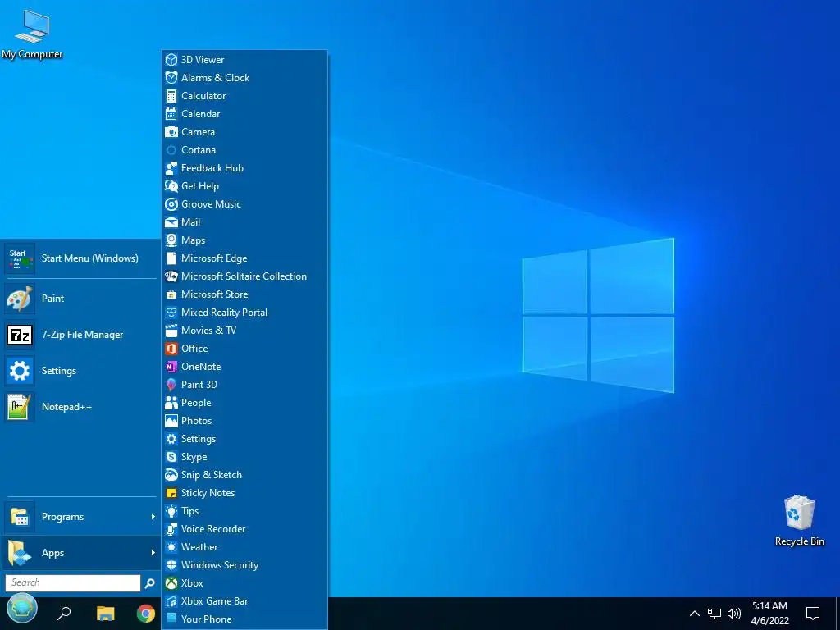Launch Paint from the start menu

81,299
